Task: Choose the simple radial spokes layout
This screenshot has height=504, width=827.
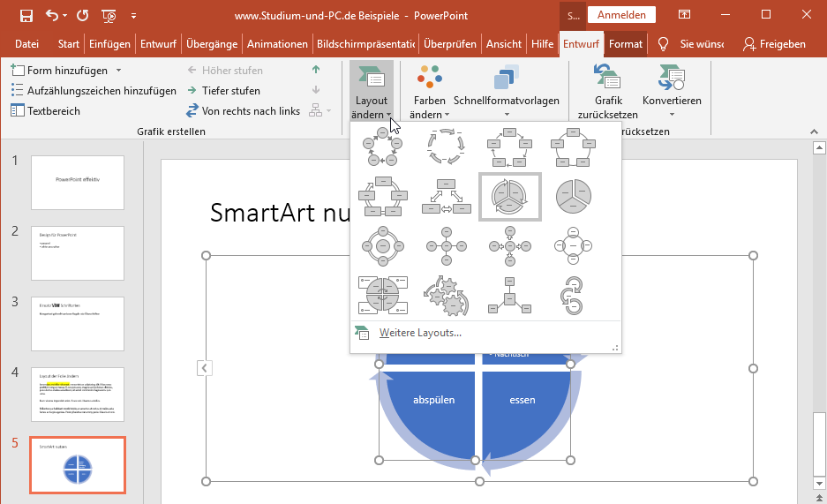Action: tap(447, 246)
